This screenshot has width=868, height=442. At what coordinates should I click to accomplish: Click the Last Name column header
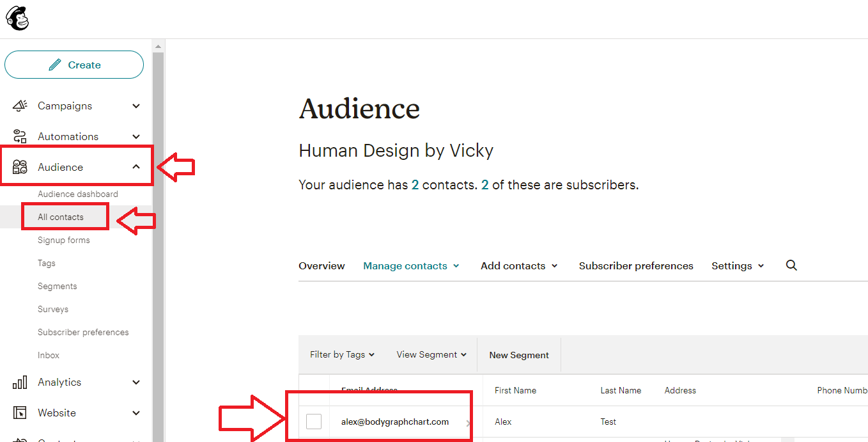click(621, 390)
